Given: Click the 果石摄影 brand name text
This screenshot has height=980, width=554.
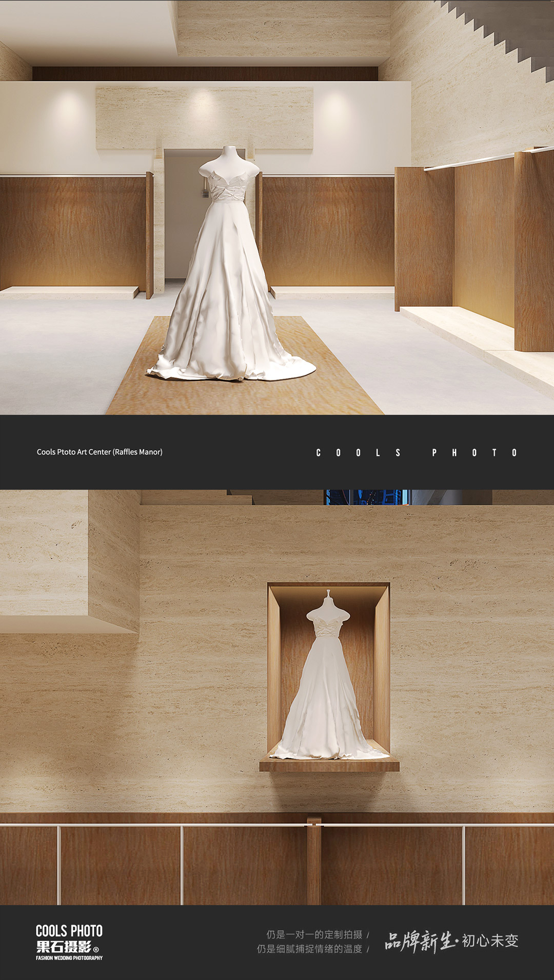Looking at the screenshot, I should click(x=64, y=947).
